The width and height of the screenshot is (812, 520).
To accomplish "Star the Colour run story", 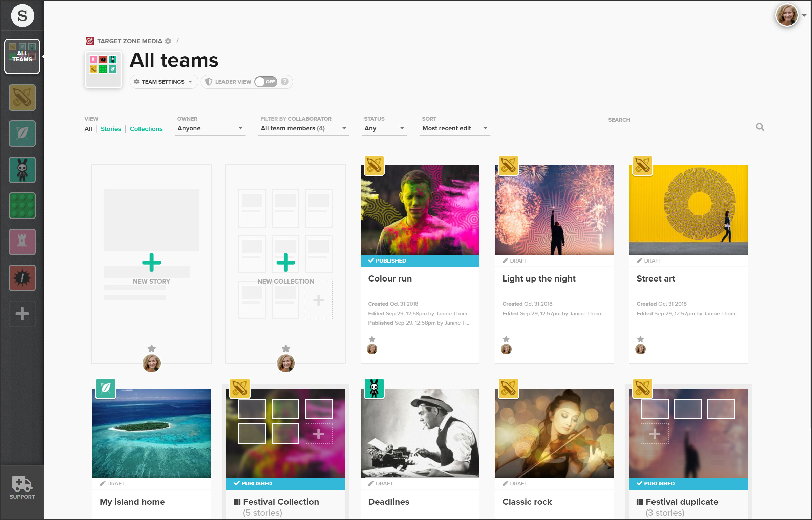I will pos(372,339).
